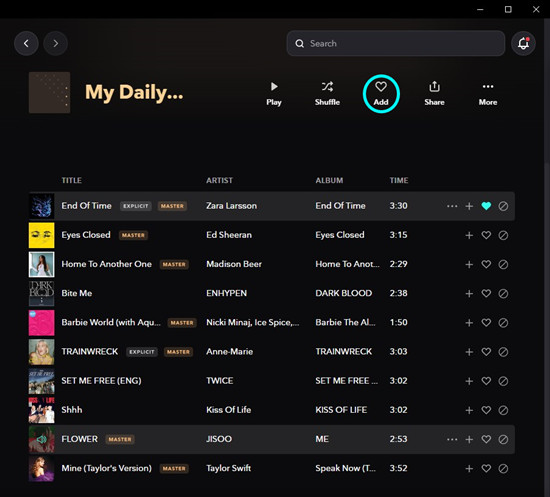This screenshot has height=497, width=550.
Task: Share the My Daily playlist
Action: click(x=434, y=94)
